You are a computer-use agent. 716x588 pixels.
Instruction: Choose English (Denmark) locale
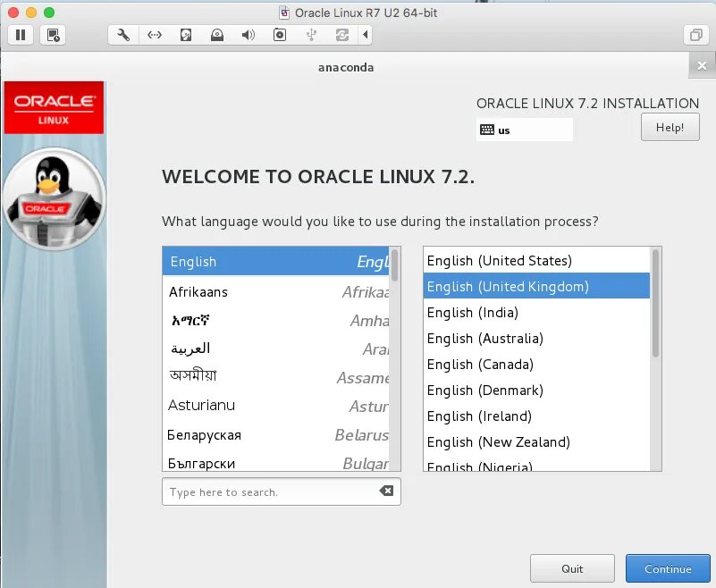[536, 391]
